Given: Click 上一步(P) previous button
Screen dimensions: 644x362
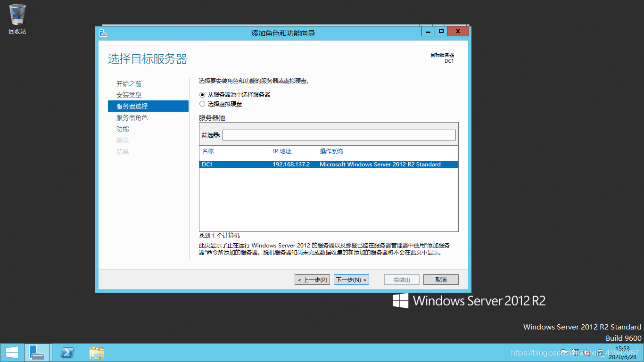Looking at the screenshot, I should (x=313, y=280).
